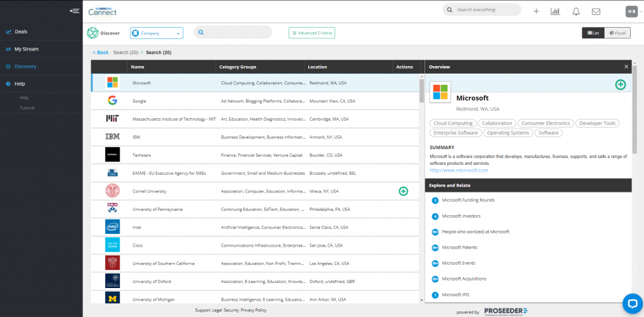Open the notifications bell
This screenshot has height=317, width=644.
[575, 11]
